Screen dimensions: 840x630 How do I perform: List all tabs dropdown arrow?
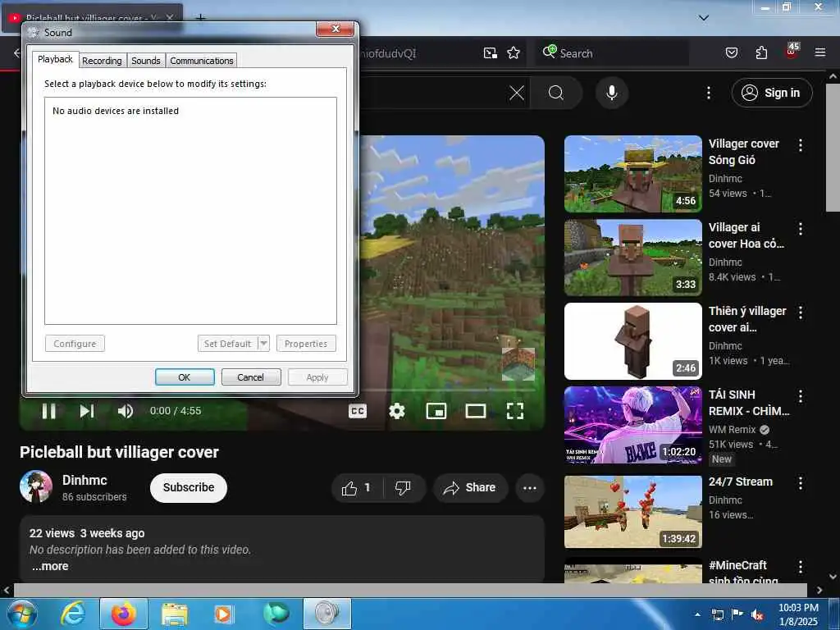(704, 18)
